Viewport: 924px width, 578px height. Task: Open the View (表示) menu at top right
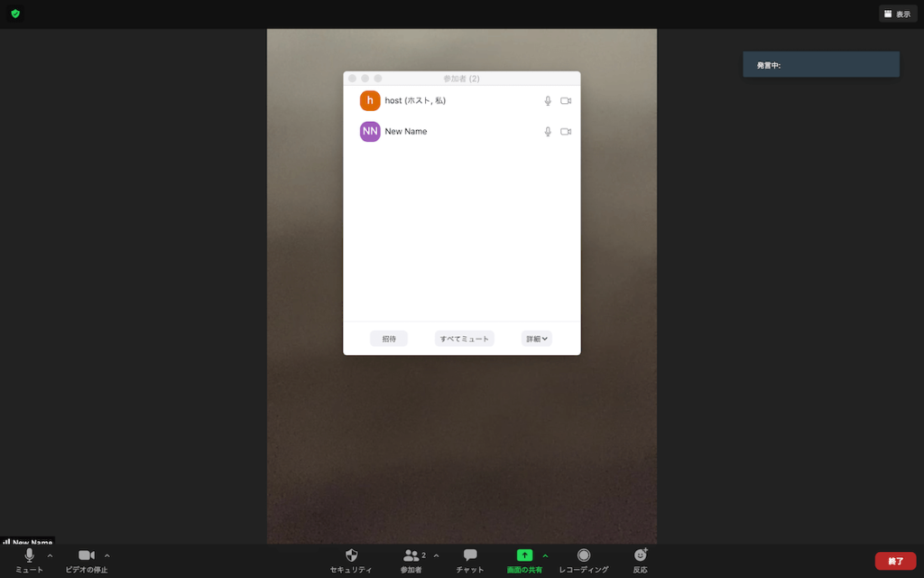click(x=898, y=14)
